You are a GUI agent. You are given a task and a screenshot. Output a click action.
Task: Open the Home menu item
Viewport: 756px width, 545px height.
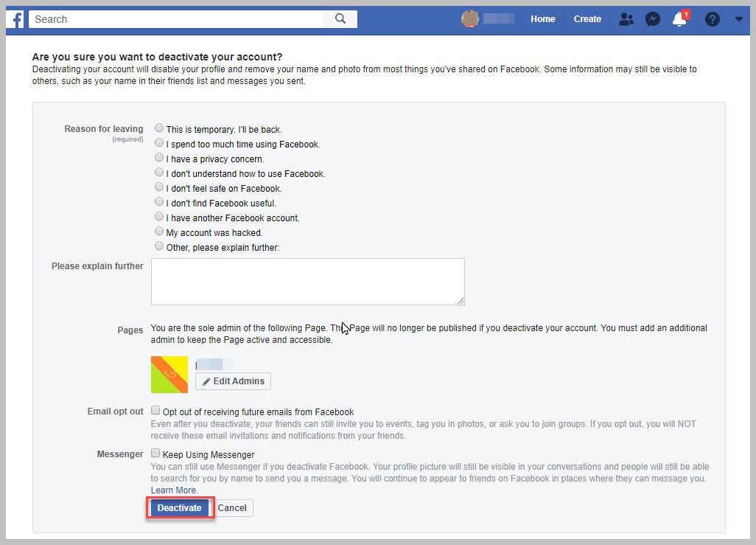pos(543,18)
